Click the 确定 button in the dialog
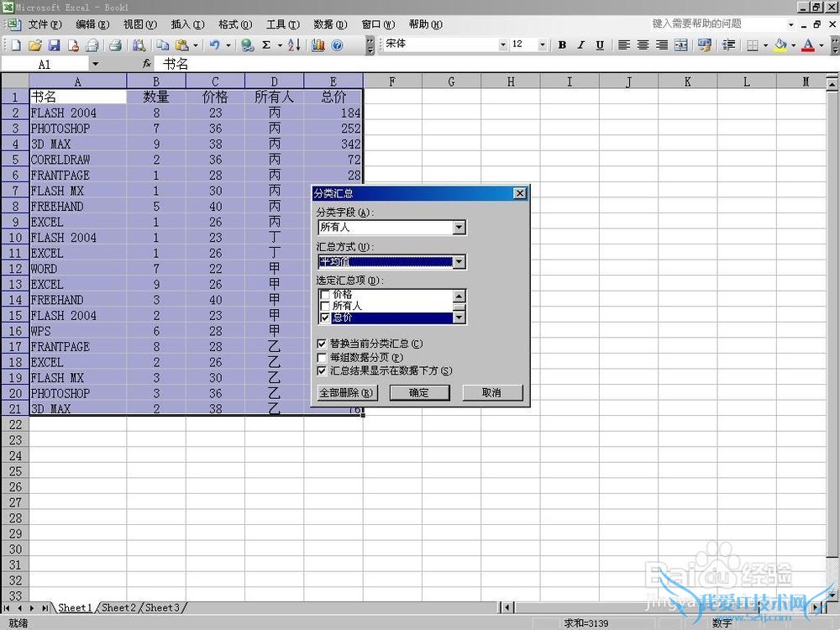The image size is (840, 630). (x=419, y=393)
